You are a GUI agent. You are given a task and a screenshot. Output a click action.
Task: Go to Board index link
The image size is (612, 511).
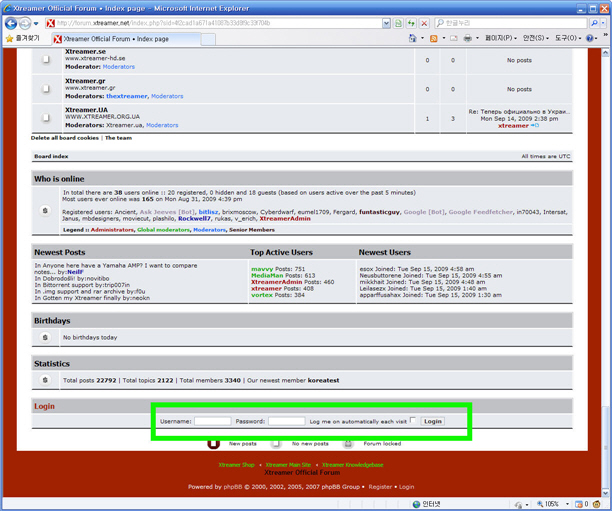coord(51,156)
